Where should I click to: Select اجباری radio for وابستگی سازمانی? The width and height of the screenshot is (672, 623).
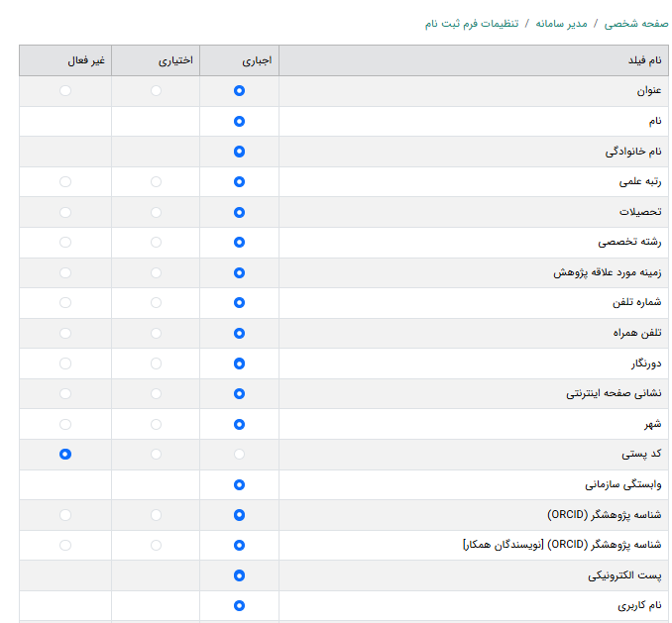pyautogui.click(x=239, y=484)
